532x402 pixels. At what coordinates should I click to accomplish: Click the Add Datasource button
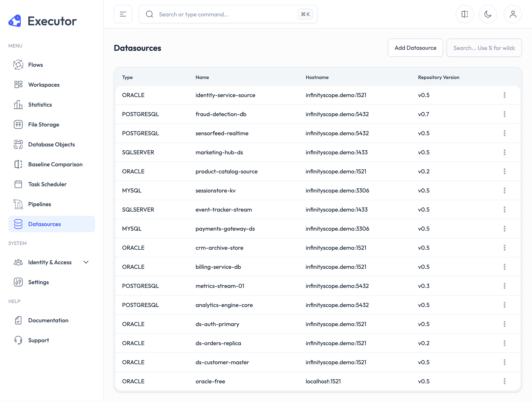click(x=415, y=48)
